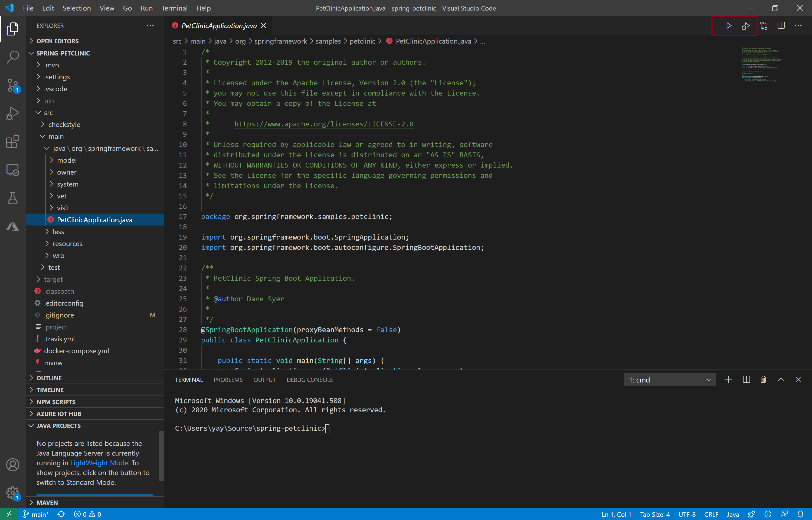Viewport: 812px width, 520px height.
Task: Expand the .vscode folder
Action: (95, 89)
